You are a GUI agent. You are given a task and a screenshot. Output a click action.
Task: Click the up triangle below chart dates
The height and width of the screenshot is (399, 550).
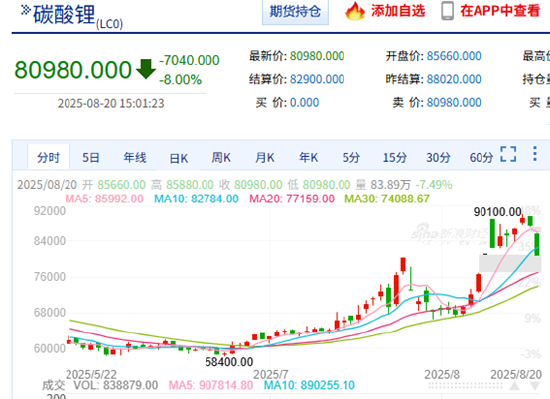515,386
